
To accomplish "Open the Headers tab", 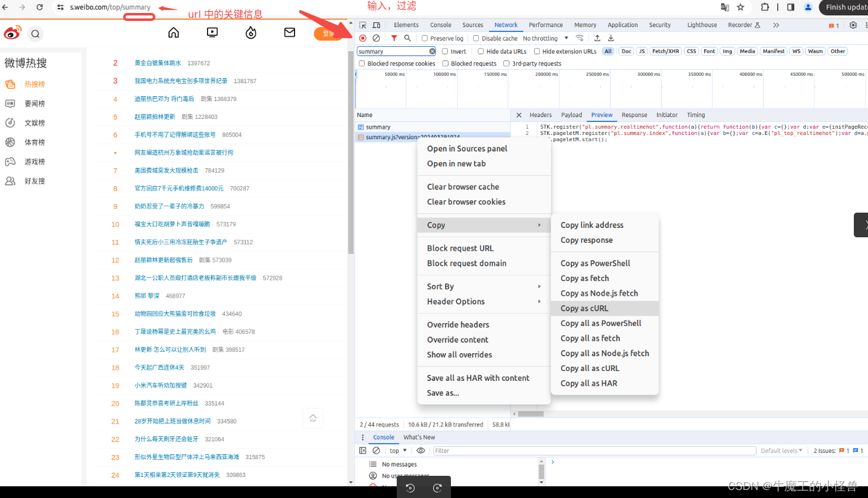I will 540,115.
